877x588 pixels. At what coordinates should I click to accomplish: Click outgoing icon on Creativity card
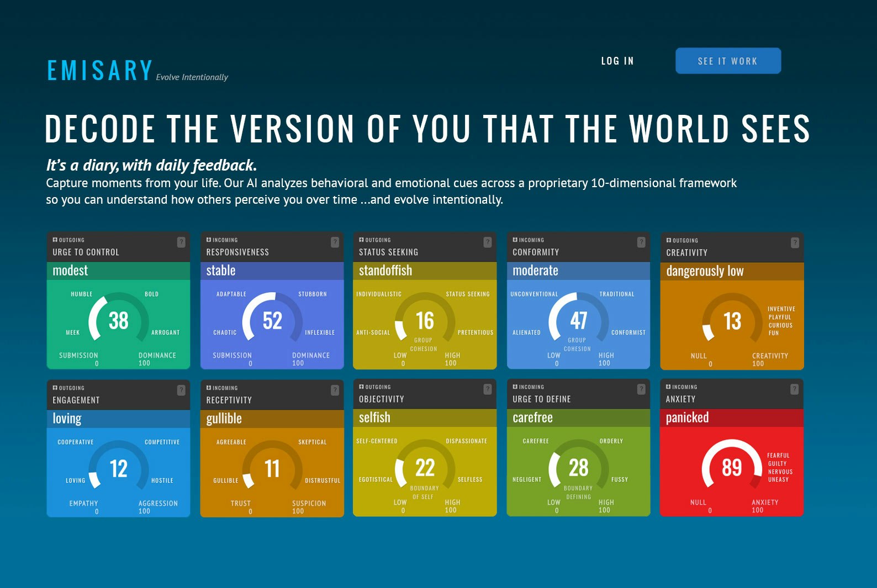(x=668, y=240)
